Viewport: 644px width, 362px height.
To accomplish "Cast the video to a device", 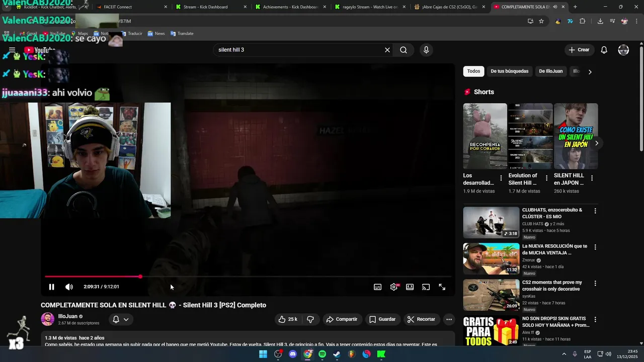I will point(426,287).
